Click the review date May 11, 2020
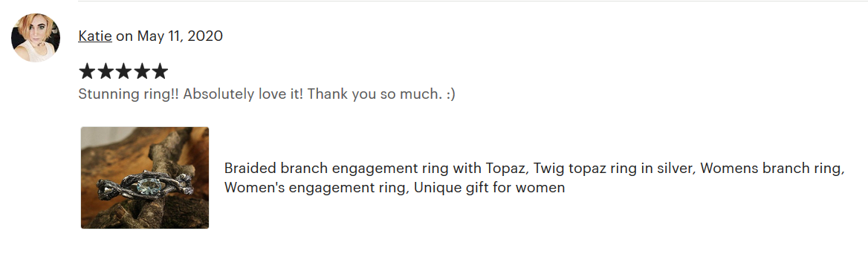Viewport: 868px width, 274px height. point(180,36)
